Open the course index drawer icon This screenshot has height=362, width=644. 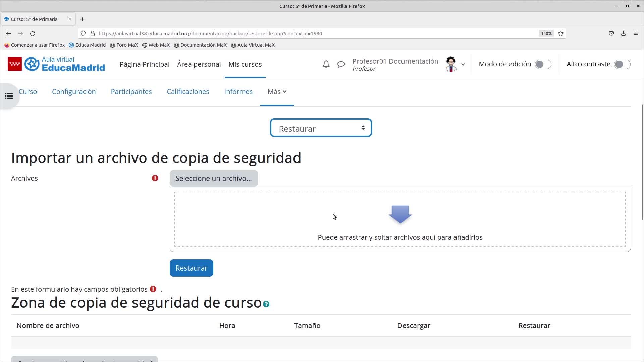point(9,96)
